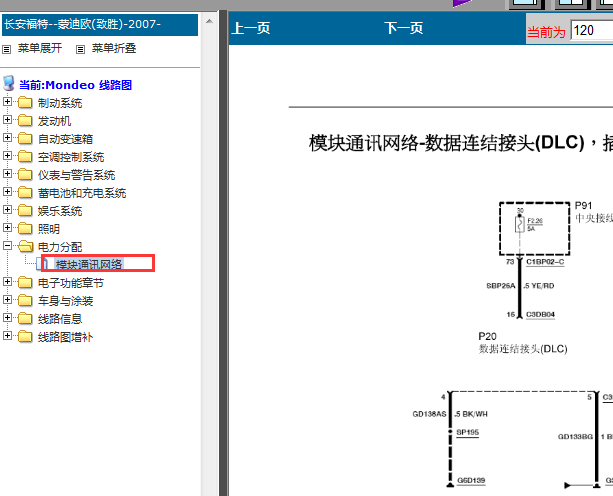Select the 电子功能章节 tree label
This screenshot has height=496, width=613.
(71, 283)
